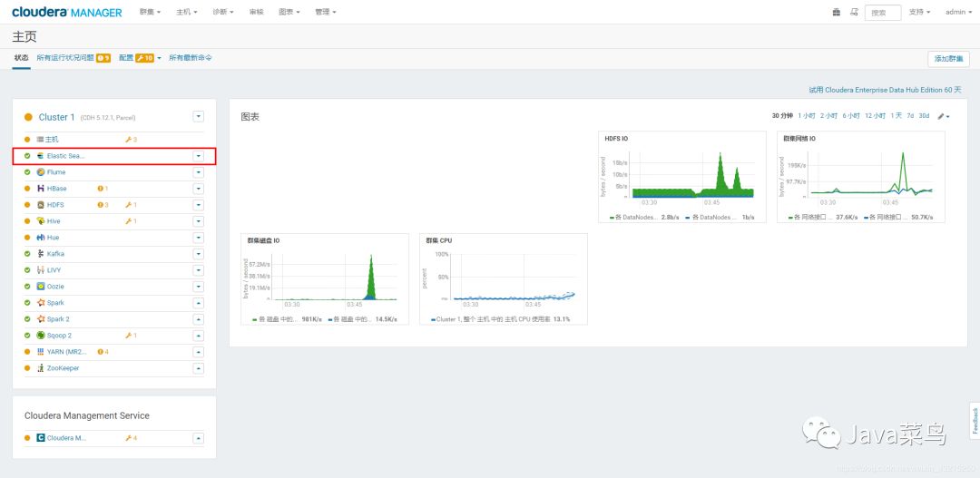Select the 12 小时 time range
Viewport: 980px width, 478px height.
[x=875, y=115]
